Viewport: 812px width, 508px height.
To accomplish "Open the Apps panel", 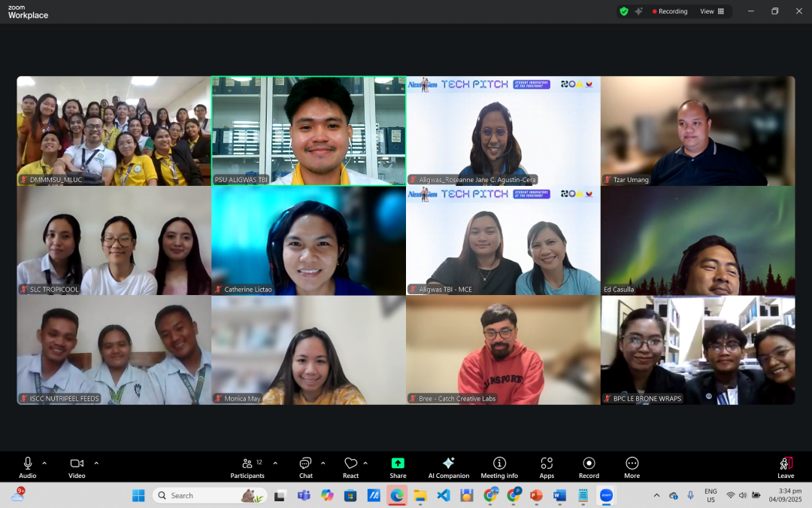I will click(x=547, y=467).
